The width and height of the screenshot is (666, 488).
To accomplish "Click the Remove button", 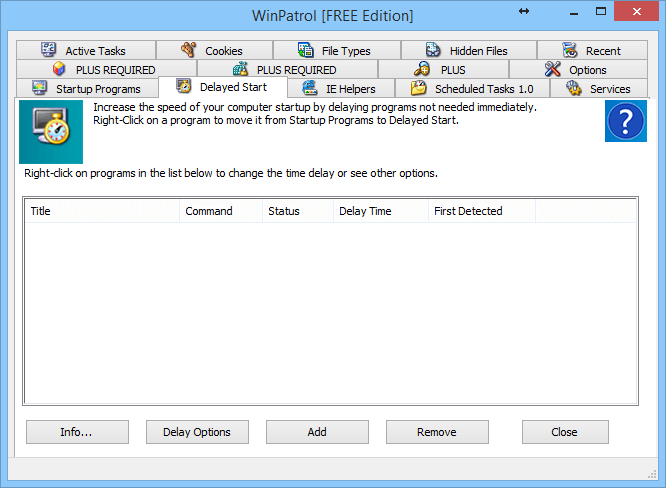I will 437,432.
